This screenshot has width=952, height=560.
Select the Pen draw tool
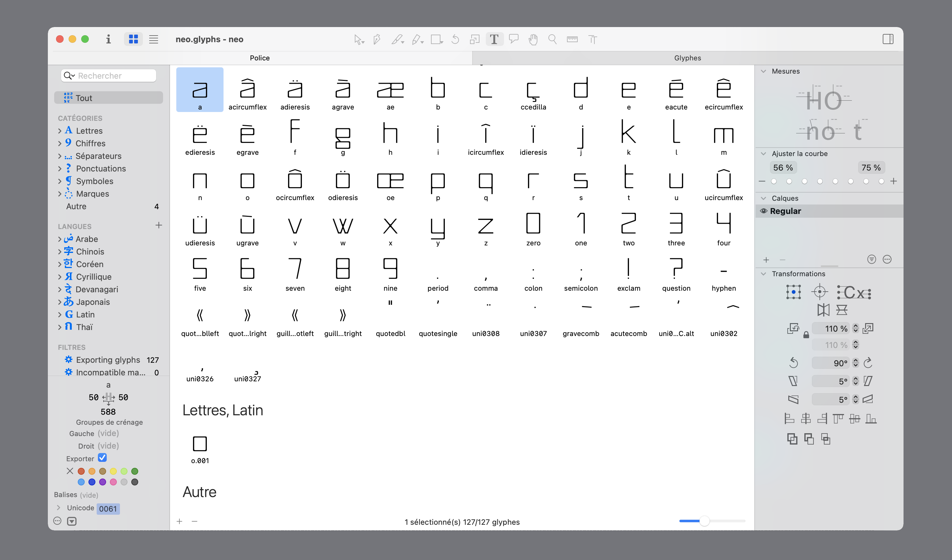pos(377,39)
